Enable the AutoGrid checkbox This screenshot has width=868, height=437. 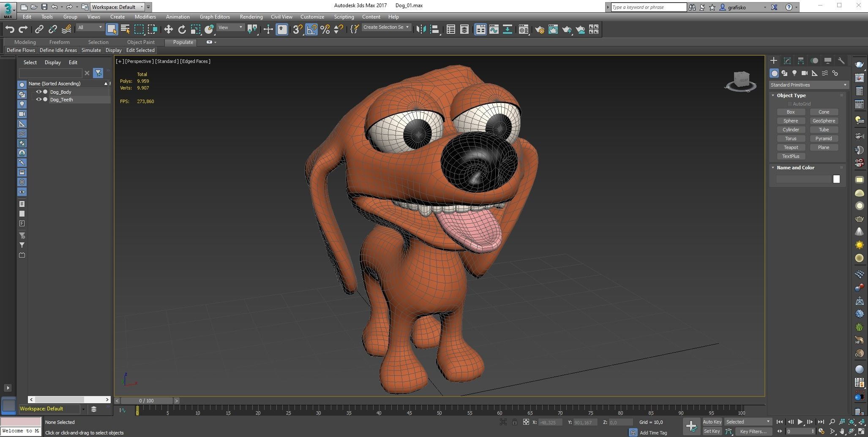pos(789,104)
